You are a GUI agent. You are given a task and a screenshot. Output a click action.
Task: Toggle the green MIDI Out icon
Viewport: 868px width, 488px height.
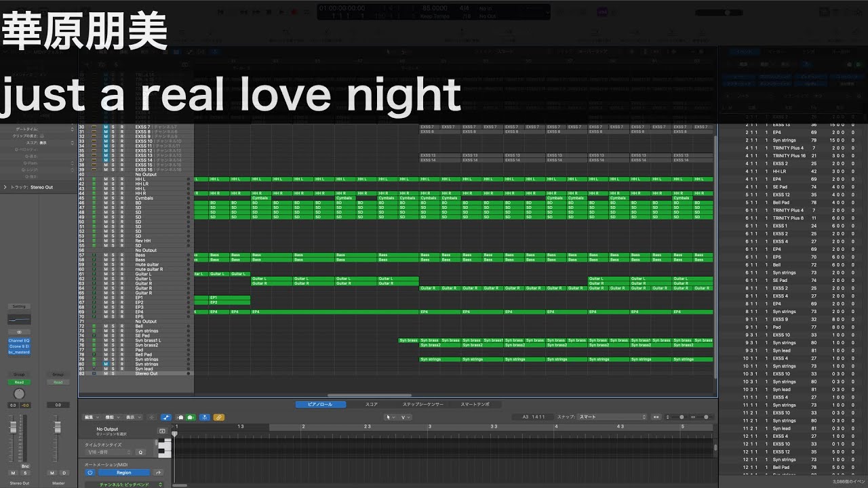click(x=191, y=417)
